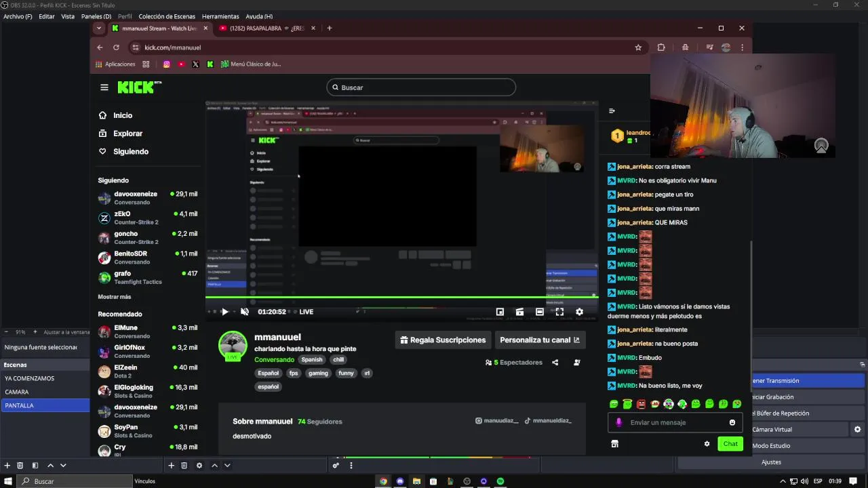The height and width of the screenshot is (488, 868).
Task: Open GirlOfNox recommended channel
Action: (148, 351)
